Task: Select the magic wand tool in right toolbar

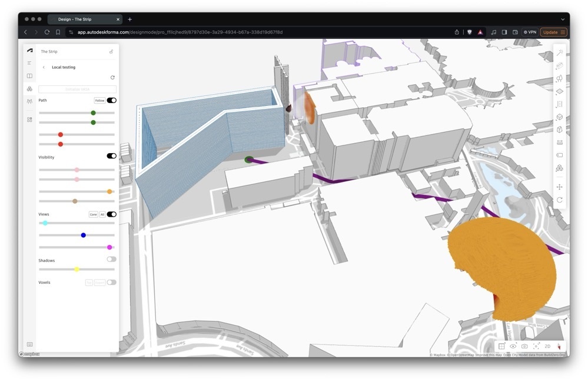Action: [x=559, y=52]
